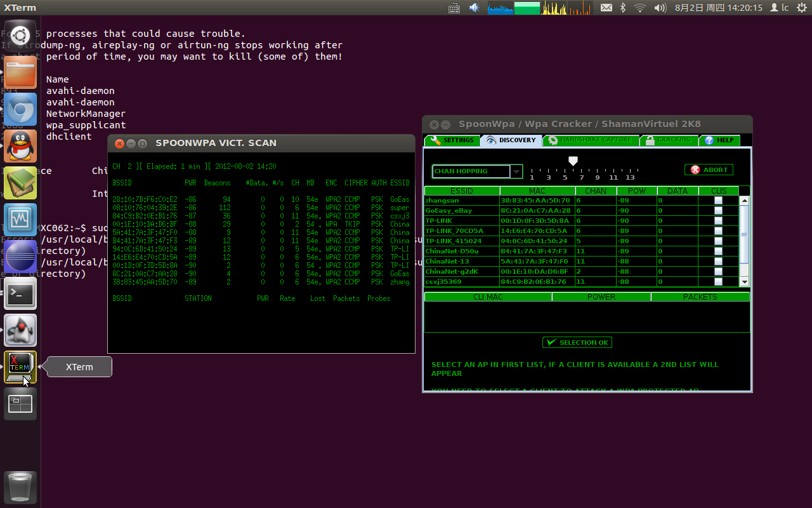The height and width of the screenshot is (508, 812).
Task: Click the blue speaker icon beside keyboard indicator
Action: pos(474,8)
